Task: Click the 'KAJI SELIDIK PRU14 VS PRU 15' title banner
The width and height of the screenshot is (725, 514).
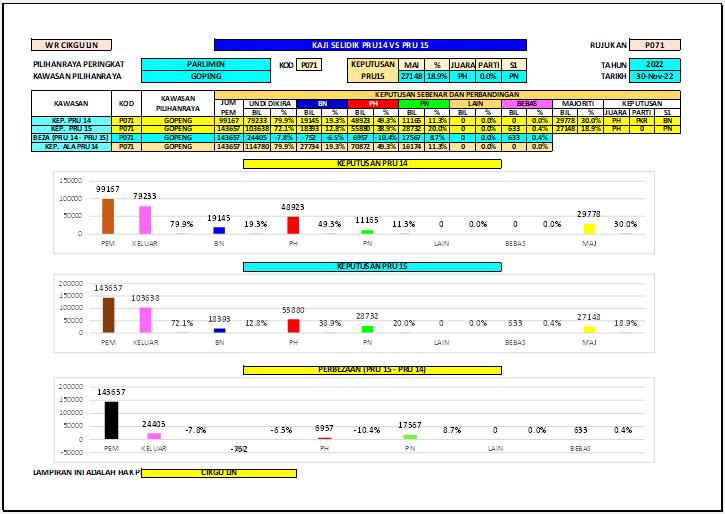Action: [370, 45]
